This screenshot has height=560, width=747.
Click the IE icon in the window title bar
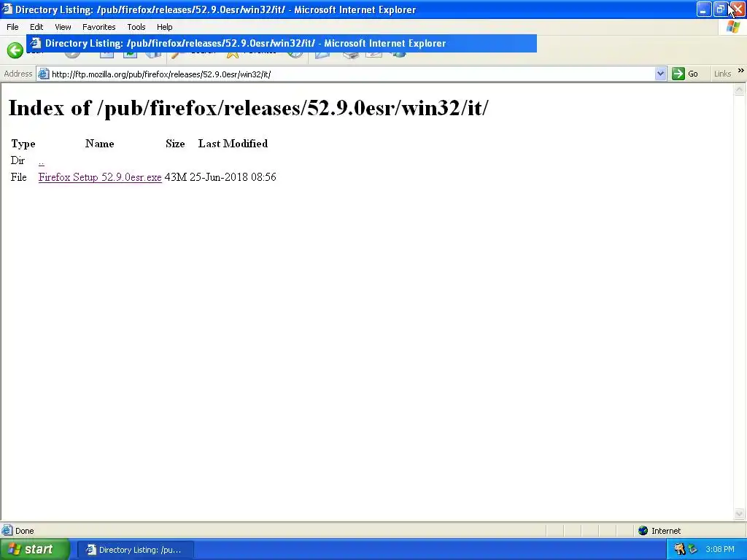(x=7, y=9)
